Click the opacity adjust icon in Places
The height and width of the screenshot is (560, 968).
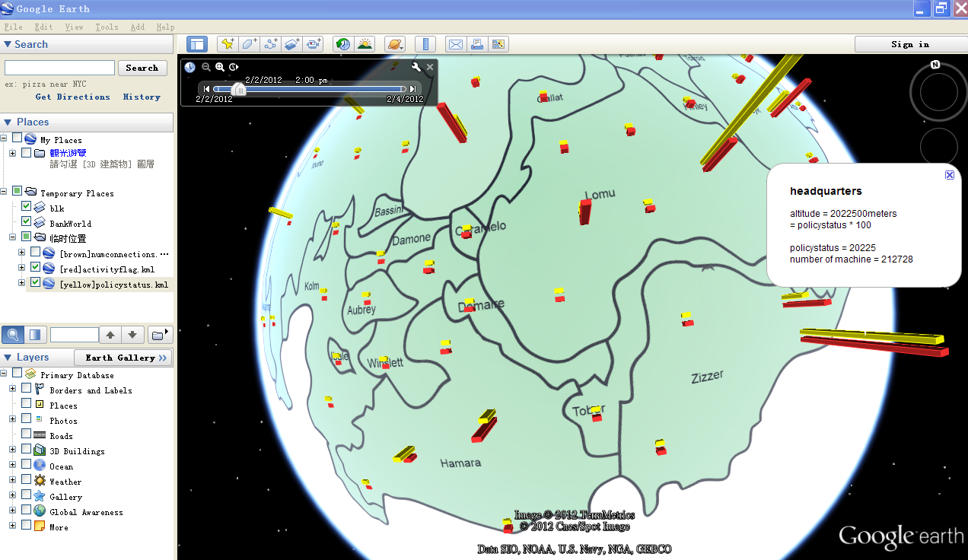(x=35, y=334)
